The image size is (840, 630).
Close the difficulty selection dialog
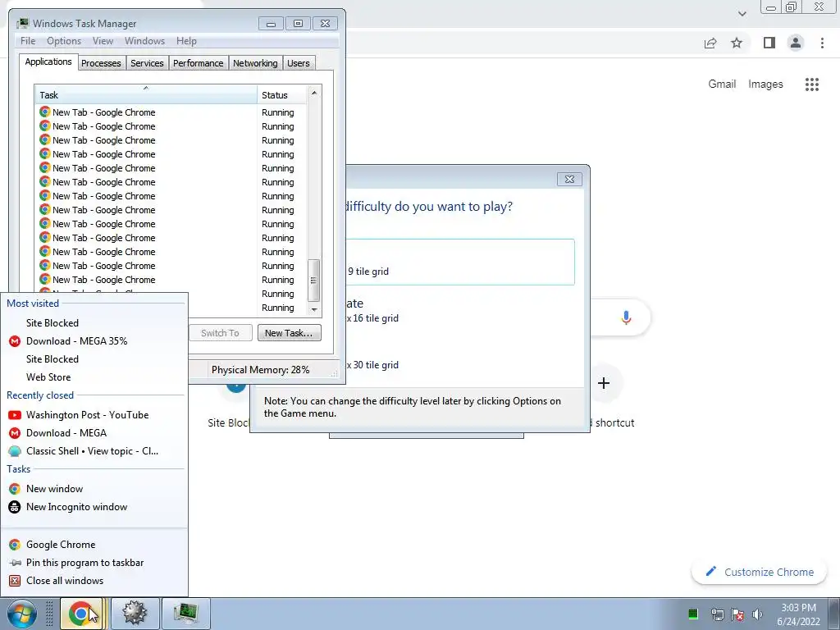click(569, 179)
